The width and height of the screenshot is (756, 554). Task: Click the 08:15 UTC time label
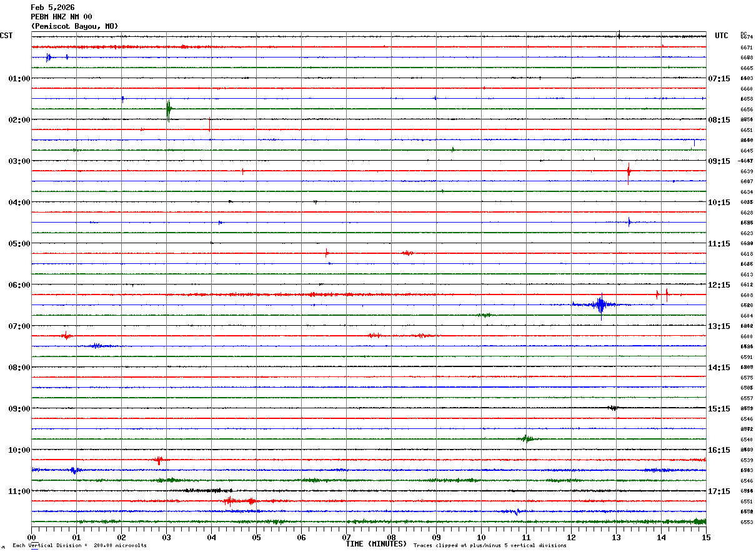[719, 120]
